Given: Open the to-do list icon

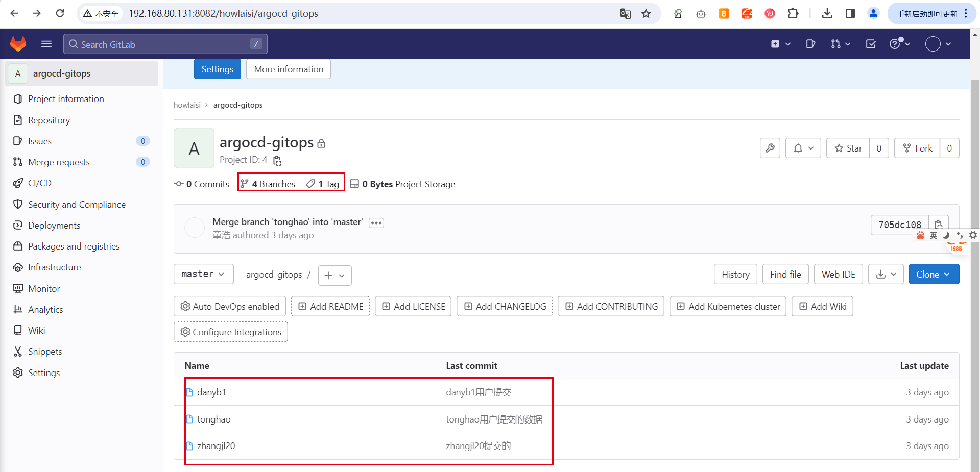Looking at the screenshot, I should [871, 44].
